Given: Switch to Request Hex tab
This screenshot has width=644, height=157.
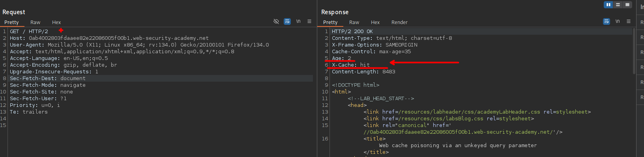Looking at the screenshot, I should [x=56, y=22].
